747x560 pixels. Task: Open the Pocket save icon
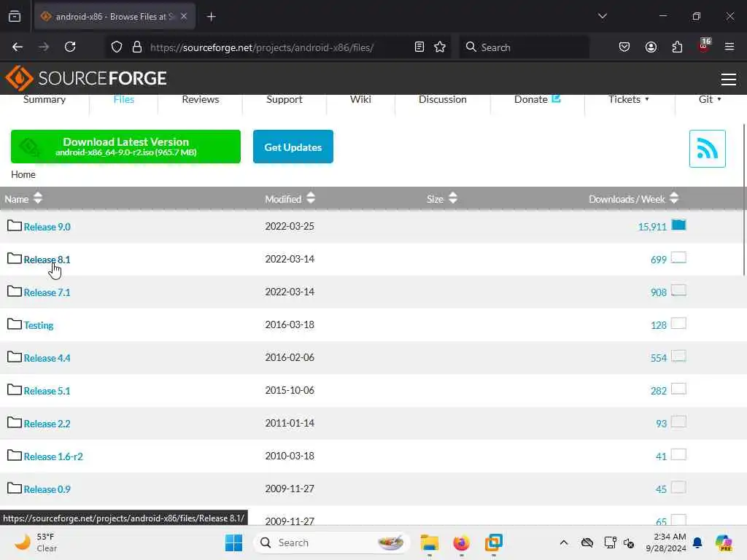(x=624, y=47)
